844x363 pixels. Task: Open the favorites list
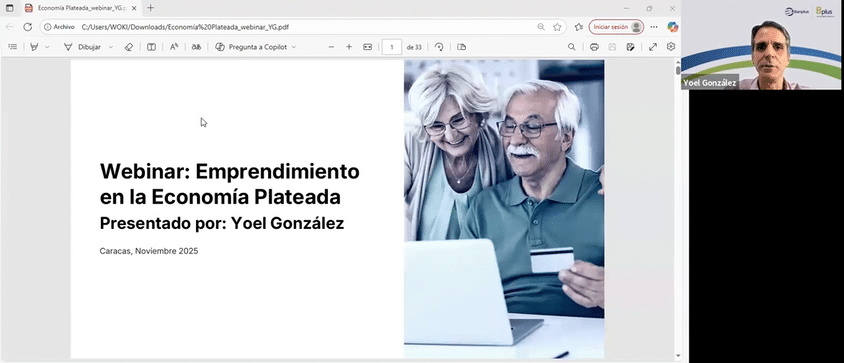pyautogui.click(x=579, y=27)
